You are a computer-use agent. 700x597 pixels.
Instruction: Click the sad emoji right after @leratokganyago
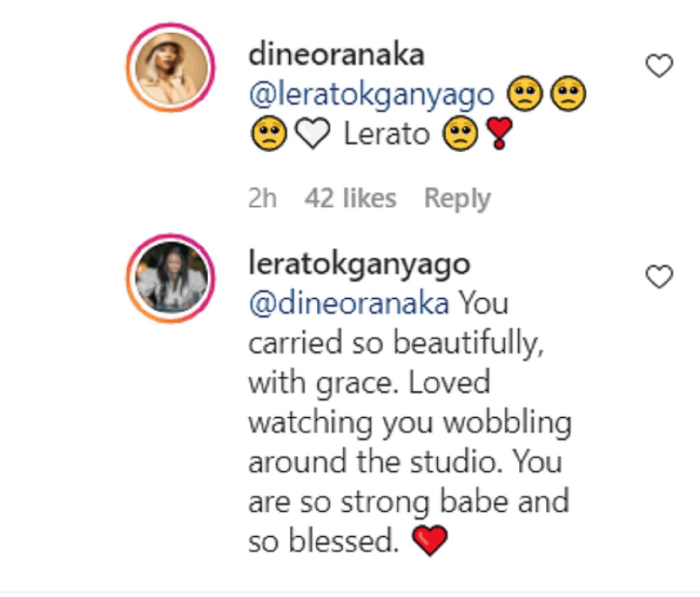point(525,94)
